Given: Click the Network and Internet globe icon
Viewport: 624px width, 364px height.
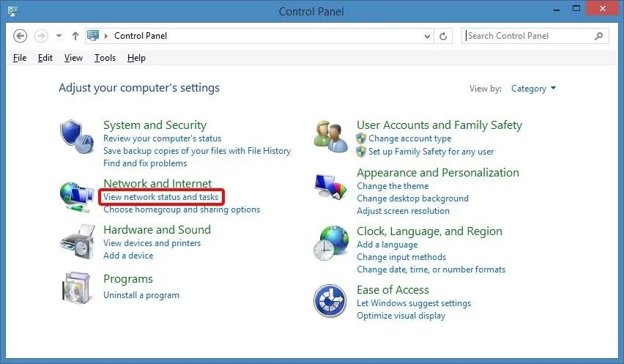Looking at the screenshot, I should pyautogui.click(x=77, y=197).
